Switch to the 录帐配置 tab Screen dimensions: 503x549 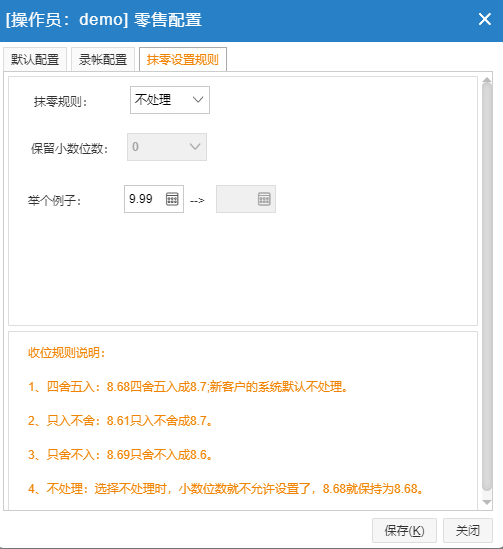pyautogui.click(x=103, y=60)
